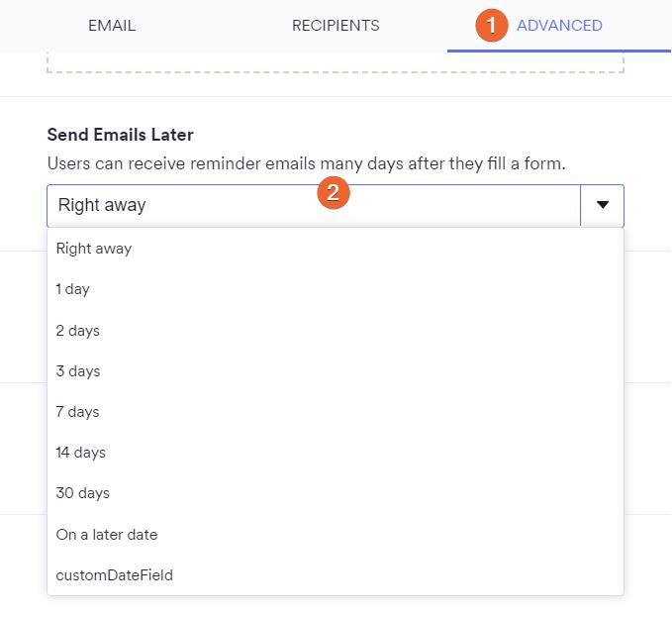Click the reminder emails description text
Image resolution: width=672 pixels, height=617 pixels.
(x=306, y=163)
